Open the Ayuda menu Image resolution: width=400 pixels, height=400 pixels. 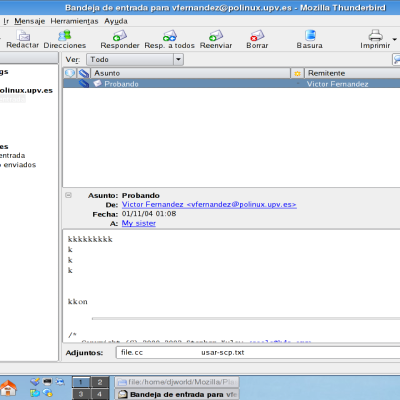coord(116,21)
